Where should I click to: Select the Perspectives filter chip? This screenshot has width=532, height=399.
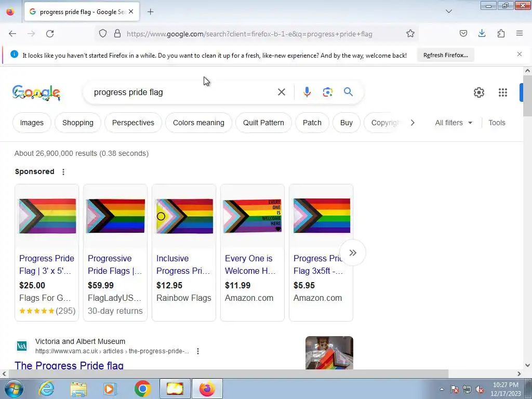(133, 123)
